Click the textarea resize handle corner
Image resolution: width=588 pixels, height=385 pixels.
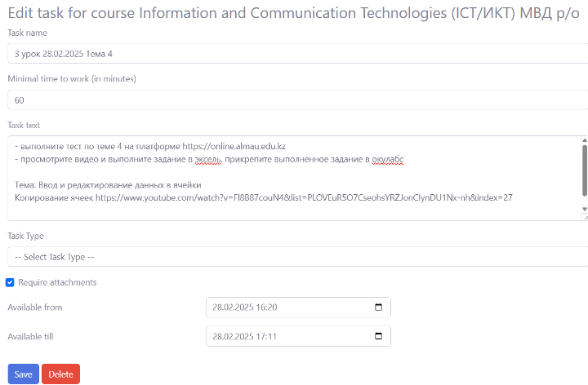584,217
